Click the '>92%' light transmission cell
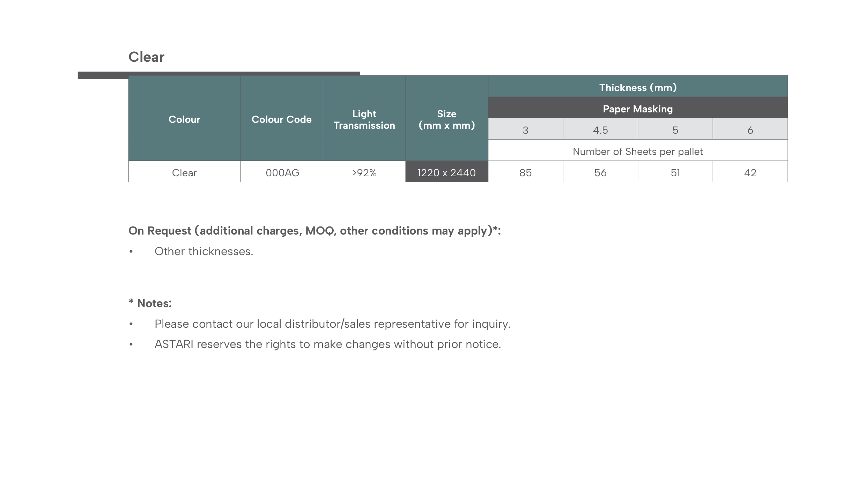This screenshot has height=504, width=866. pos(364,172)
